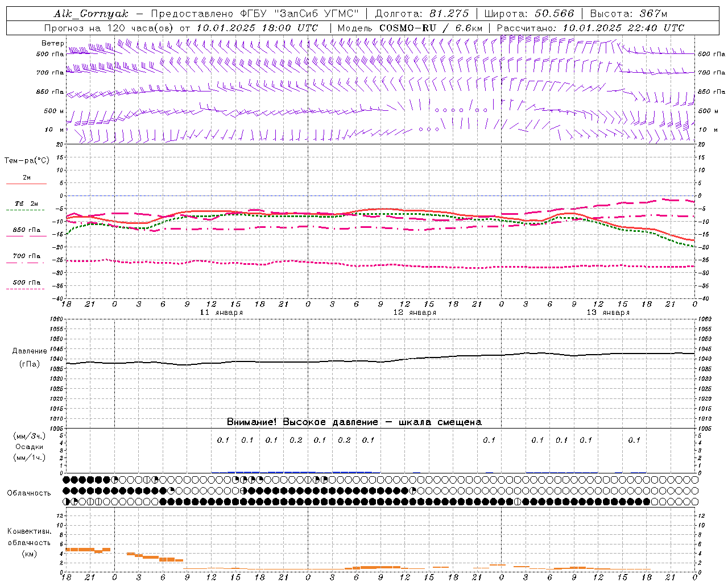This screenshot has height=582, width=728.
Task: Click the Широта: 50.566 value
Action: pyautogui.click(x=529, y=14)
